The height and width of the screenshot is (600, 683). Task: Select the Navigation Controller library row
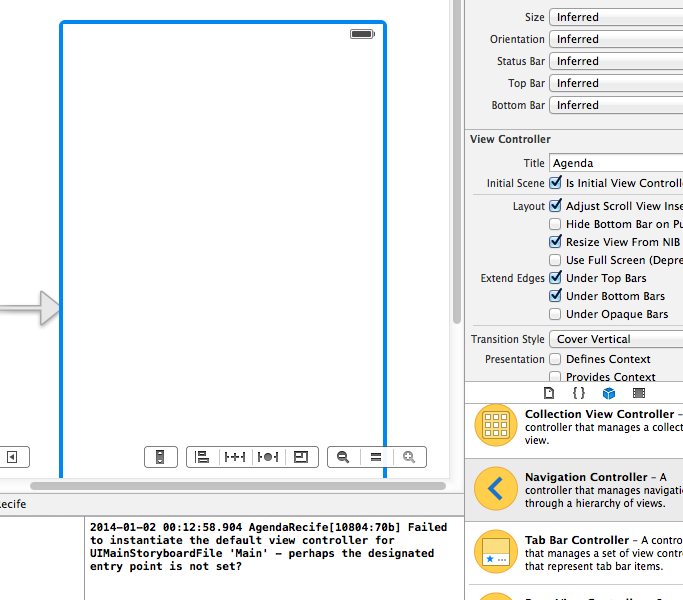pyautogui.click(x=574, y=490)
